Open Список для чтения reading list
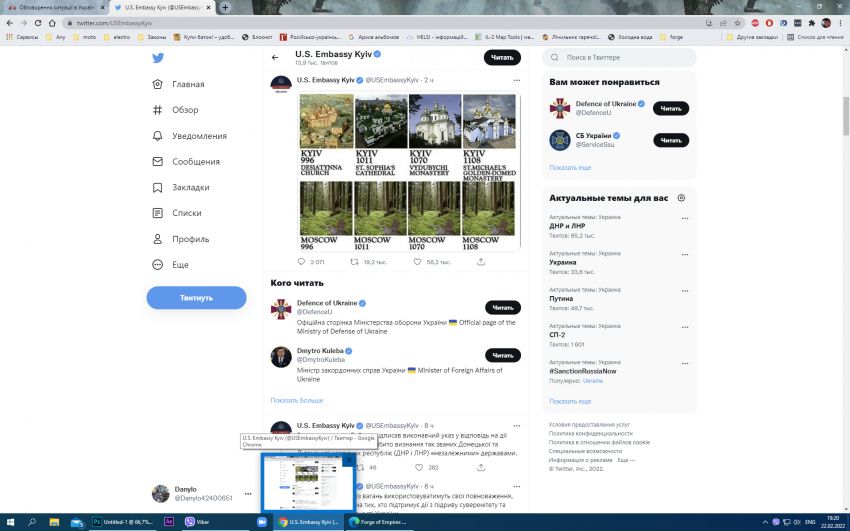The width and height of the screenshot is (850, 531). (816, 37)
